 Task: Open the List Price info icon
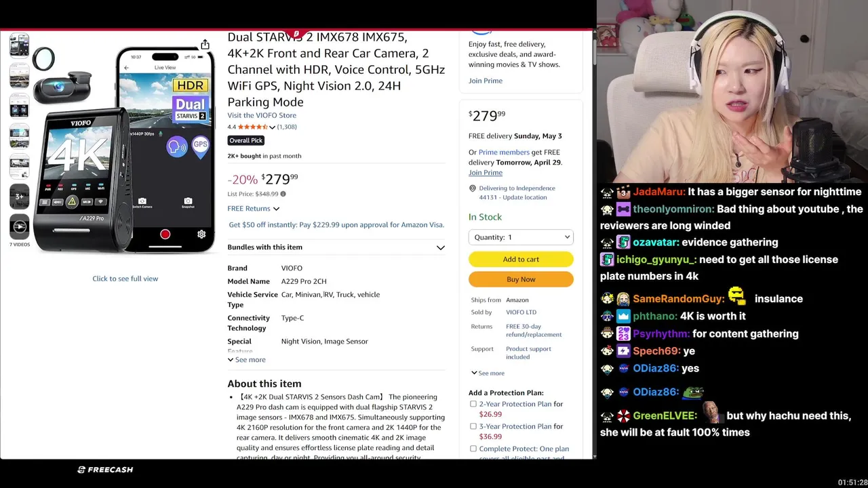click(x=283, y=194)
